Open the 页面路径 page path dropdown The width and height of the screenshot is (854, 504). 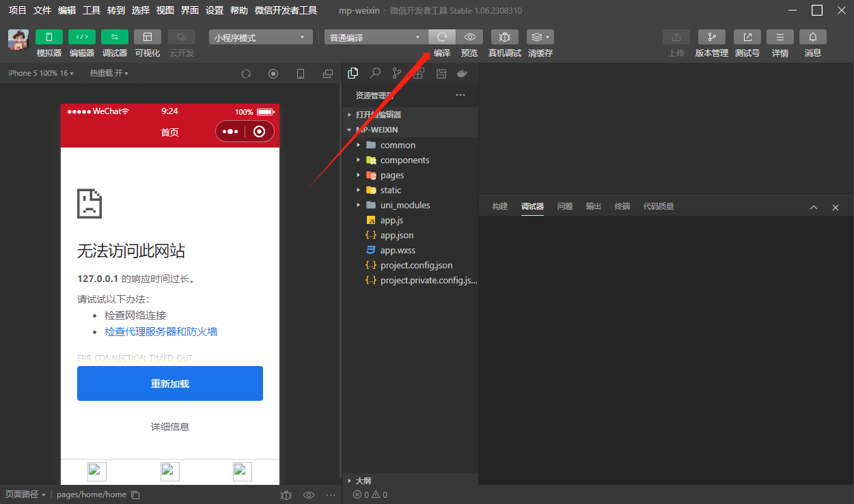pos(25,494)
